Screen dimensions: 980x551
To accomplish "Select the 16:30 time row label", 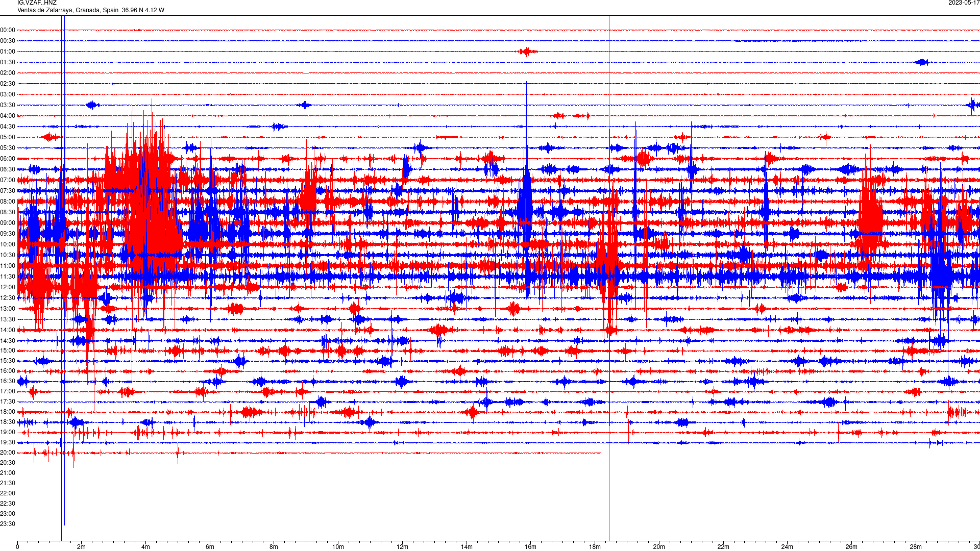I will 8,381.
